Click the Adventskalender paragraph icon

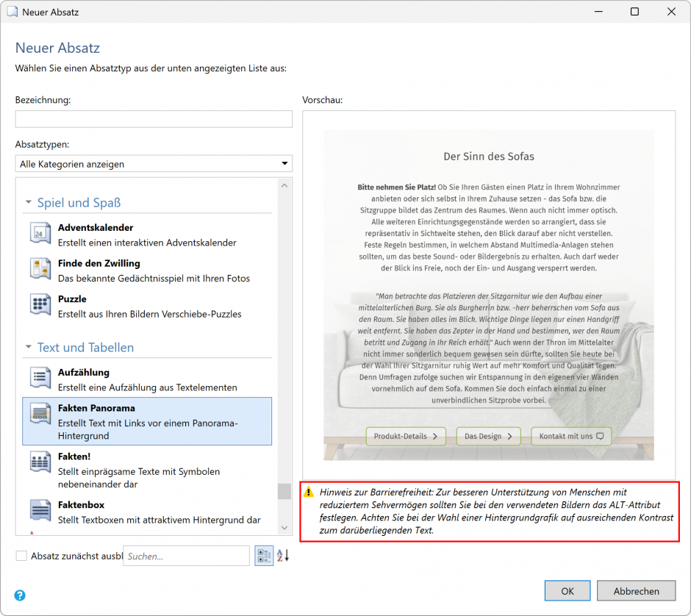[x=40, y=234]
